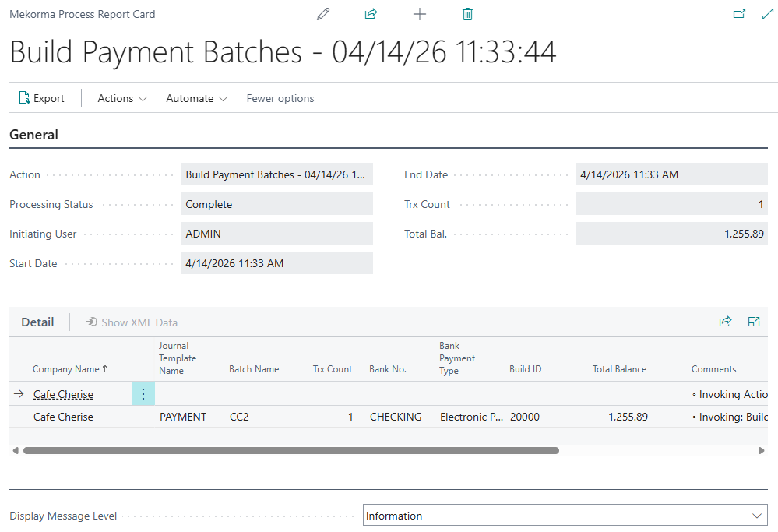778x532 pixels.
Task: Click 1,255.89 total balance cell in grid
Action: point(628,417)
